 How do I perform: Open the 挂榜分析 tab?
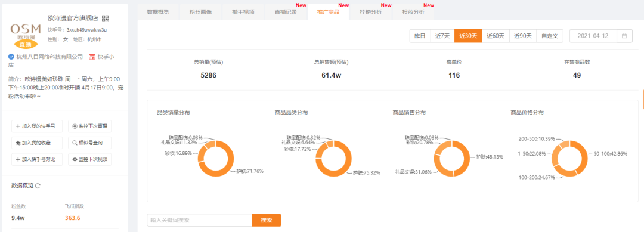click(370, 12)
